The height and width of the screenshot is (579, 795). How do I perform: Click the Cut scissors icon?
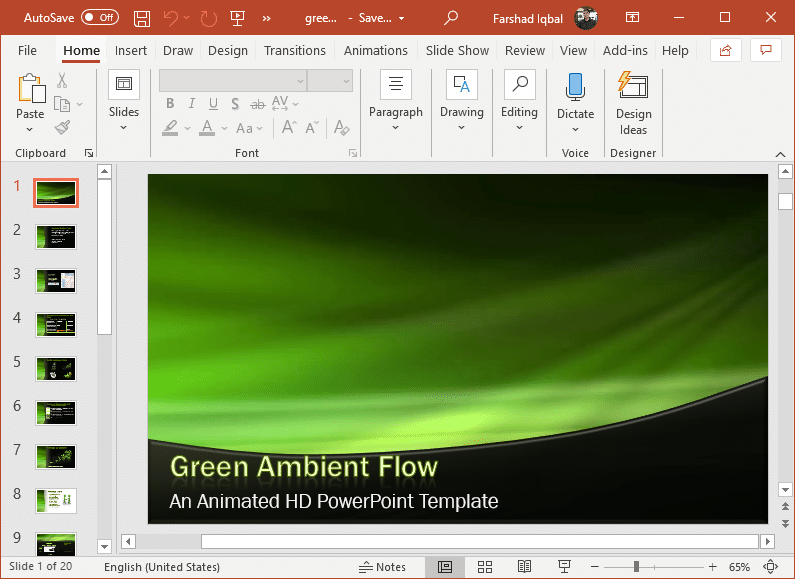tap(62, 81)
